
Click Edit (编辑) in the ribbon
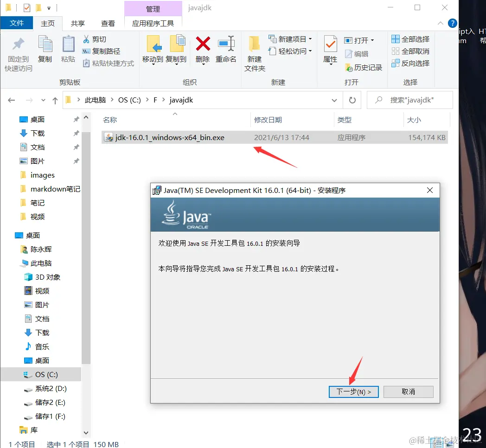357,54
